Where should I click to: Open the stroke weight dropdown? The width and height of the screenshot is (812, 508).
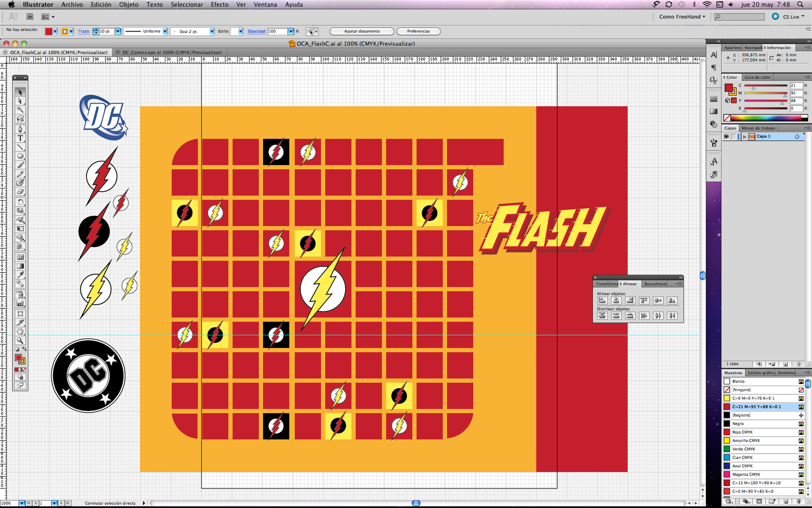(118, 31)
